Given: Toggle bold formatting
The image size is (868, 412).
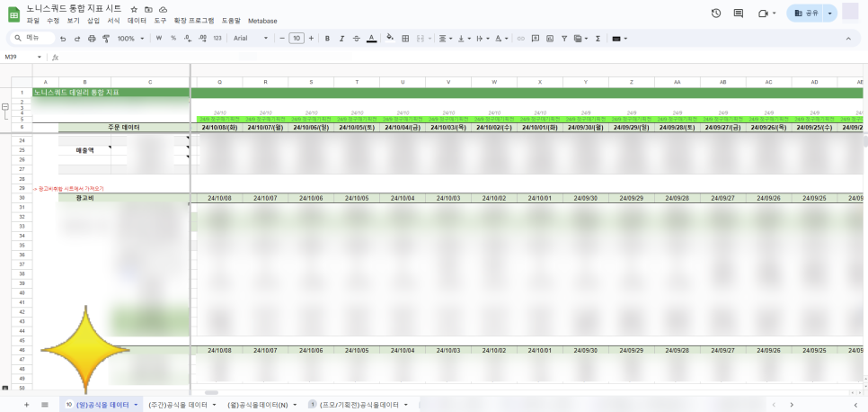Looking at the screenshot, I should (x=327, y=39).
